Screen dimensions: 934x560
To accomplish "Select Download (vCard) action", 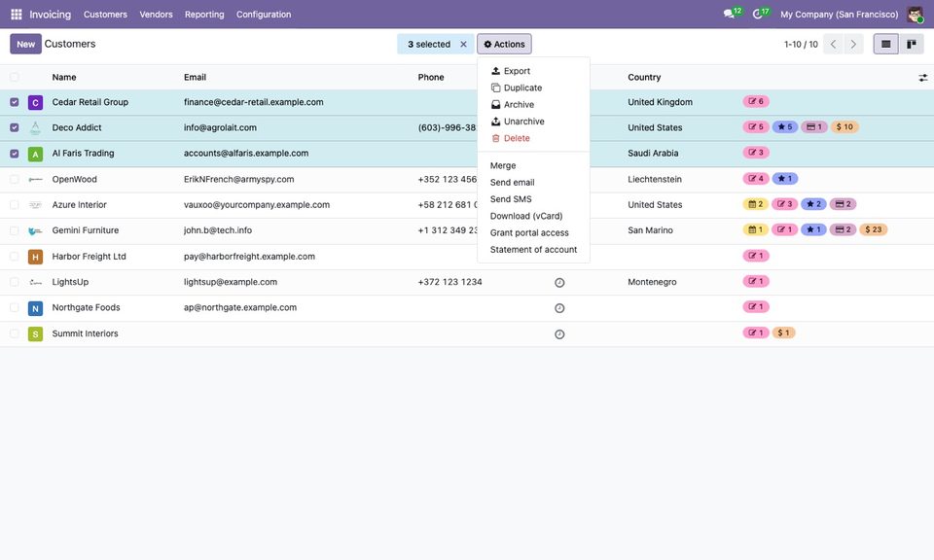I will 533,216.
